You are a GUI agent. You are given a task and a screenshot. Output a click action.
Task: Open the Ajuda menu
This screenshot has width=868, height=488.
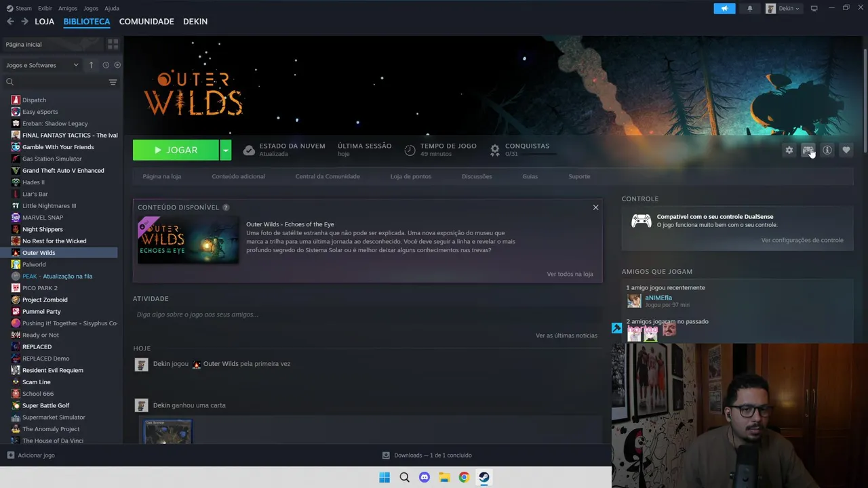pyautogui.click(x=112, y=8)
